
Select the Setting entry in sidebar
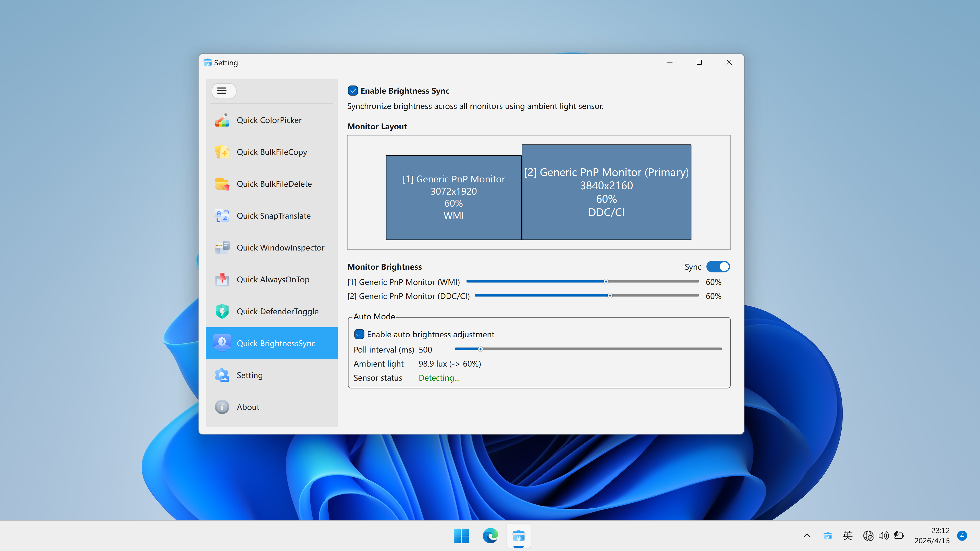coord(250,375)
